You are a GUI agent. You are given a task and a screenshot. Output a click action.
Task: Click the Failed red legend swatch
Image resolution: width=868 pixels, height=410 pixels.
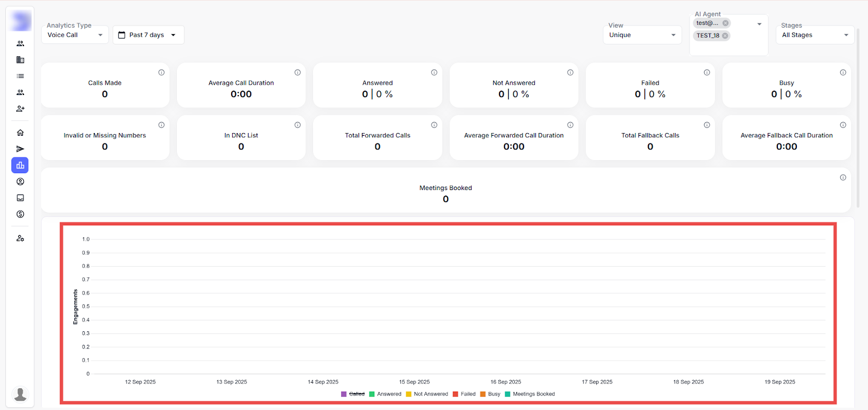pyautogui.click(x=456, y=394)
